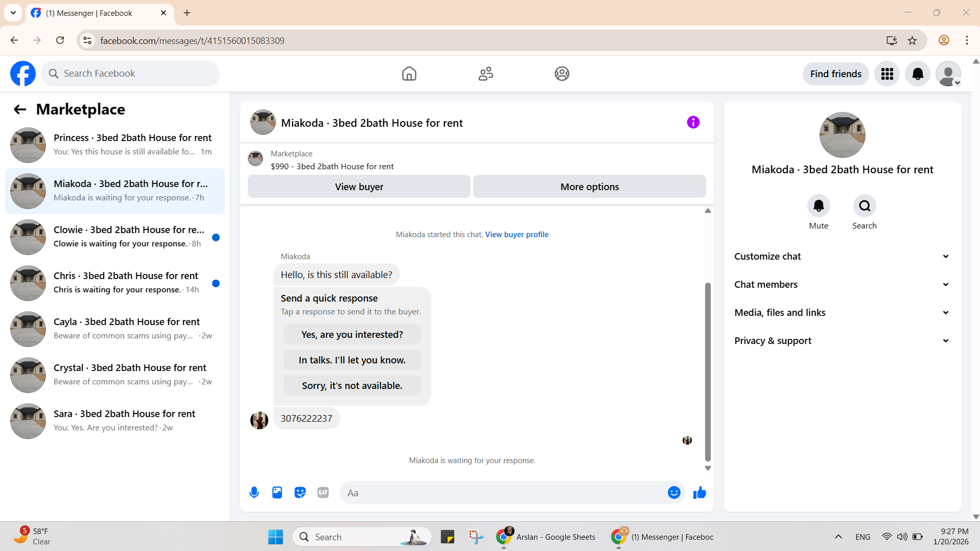Mute this Miakoda chat
980x551 pixels.
click(x=819, y=206)
